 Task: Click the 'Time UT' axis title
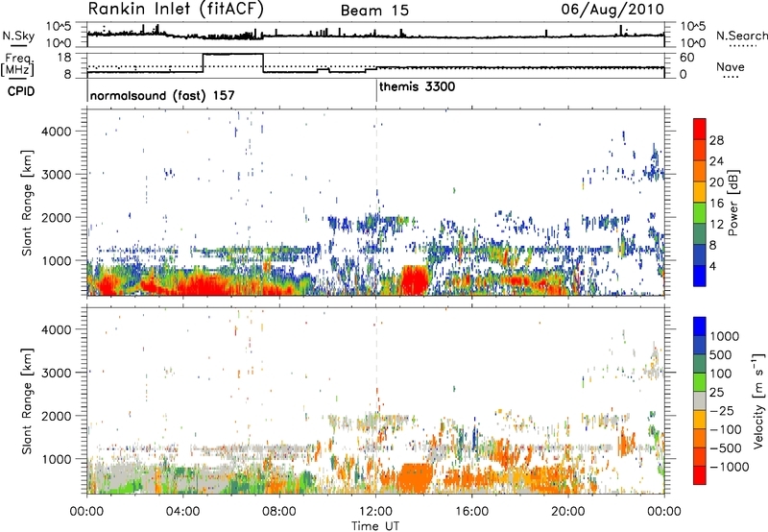(375, 526)
